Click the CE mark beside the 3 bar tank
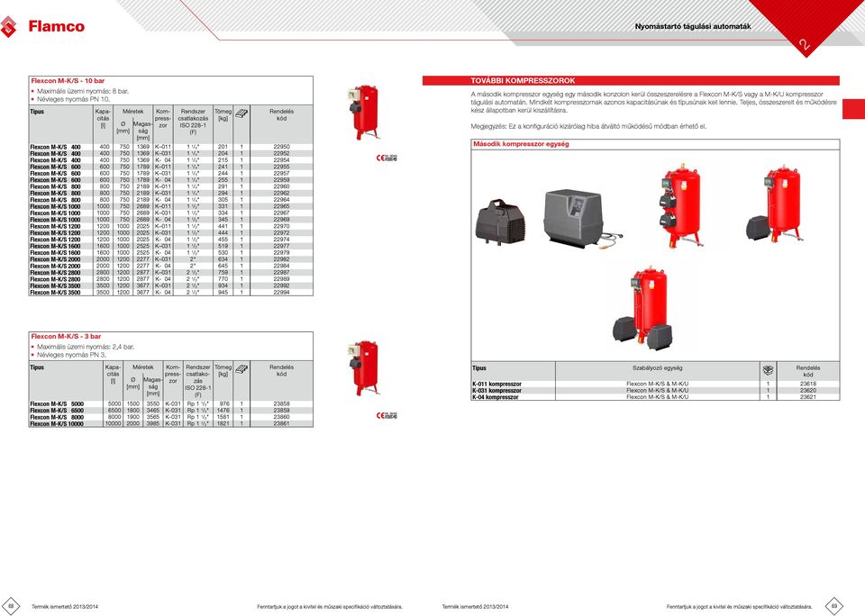This screenshot has height=616, width=865. 387,415
